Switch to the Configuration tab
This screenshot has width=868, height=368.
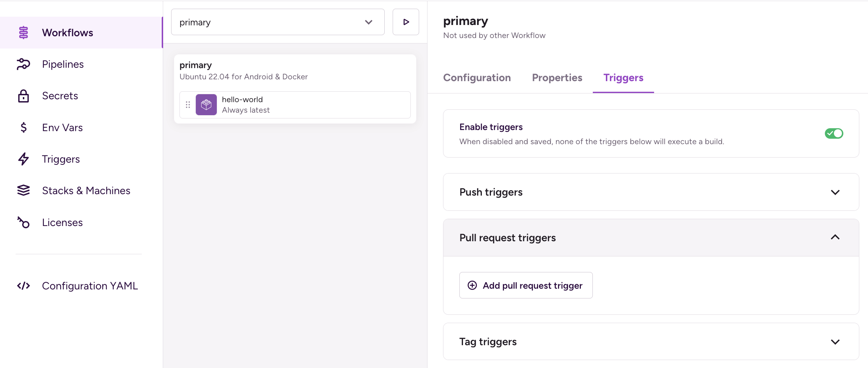tap(477, 78)
